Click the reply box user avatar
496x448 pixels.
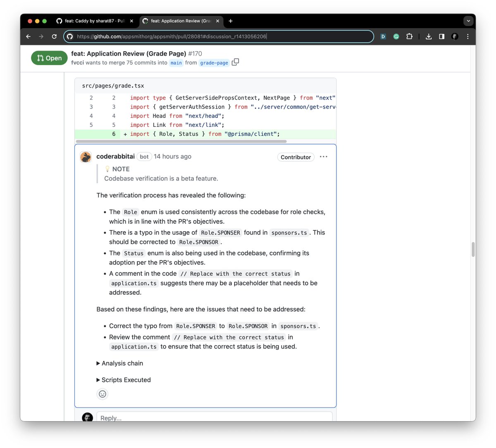[x=88, y=417]
